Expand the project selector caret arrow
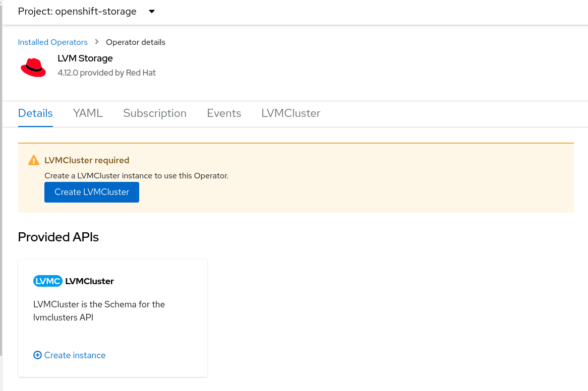The height and width of the screenshot is (391, 588). pyautogui.click(x=152, y=12)
